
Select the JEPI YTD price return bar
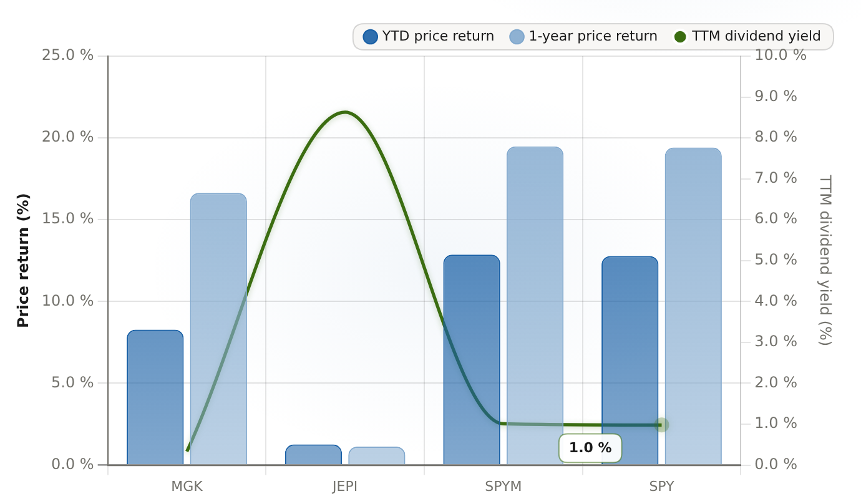point(313,455)
